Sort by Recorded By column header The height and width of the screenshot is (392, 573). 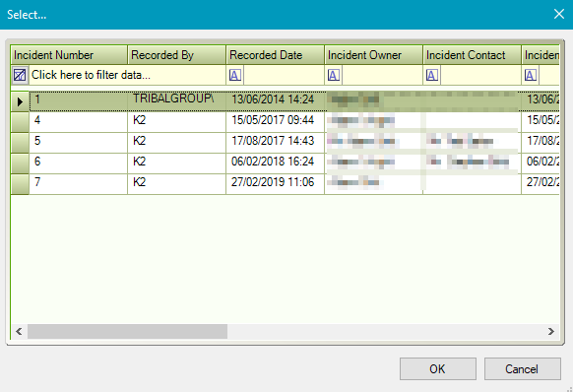177,55
